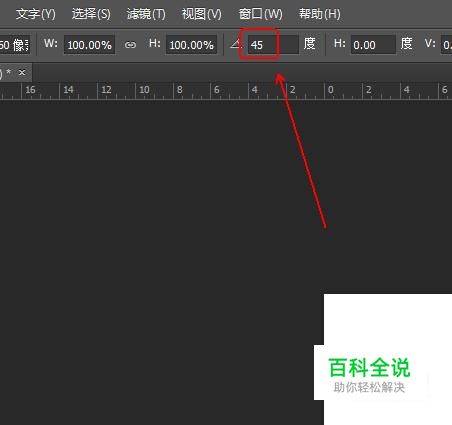The width and height of the screenshot is (452, 425).
Task: Open the 窗口(W) menu
Action: [261, 14]
